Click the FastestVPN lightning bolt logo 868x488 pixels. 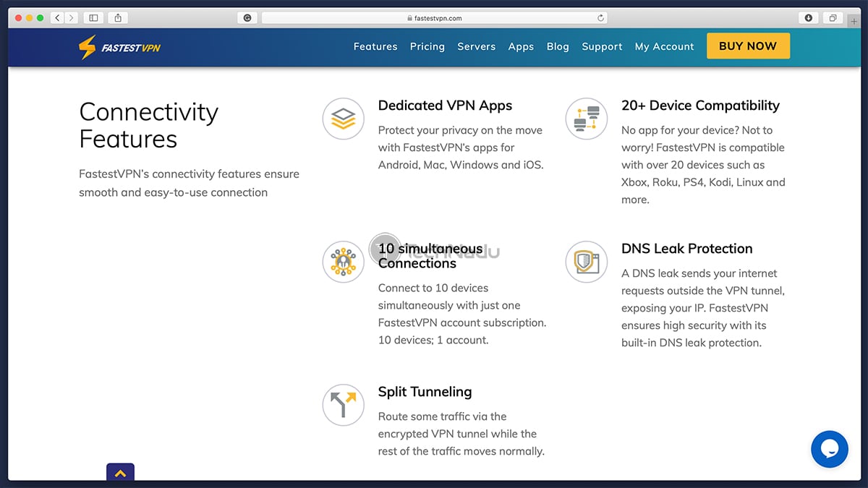(87, 48)
